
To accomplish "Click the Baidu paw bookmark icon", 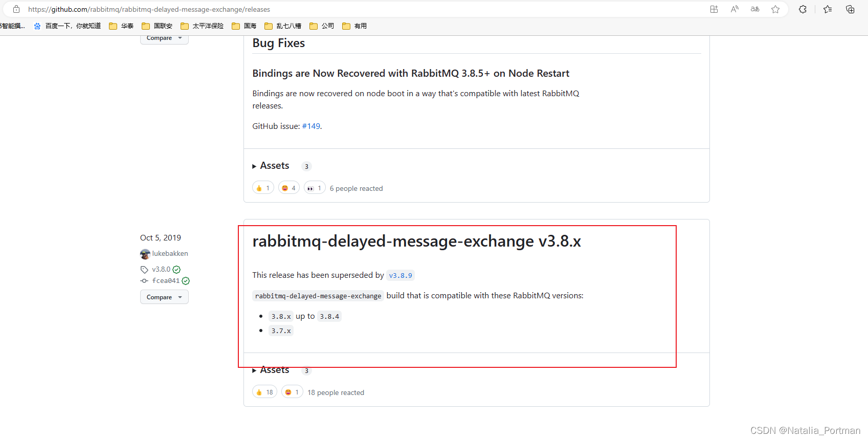I will (x=37, y=26).
